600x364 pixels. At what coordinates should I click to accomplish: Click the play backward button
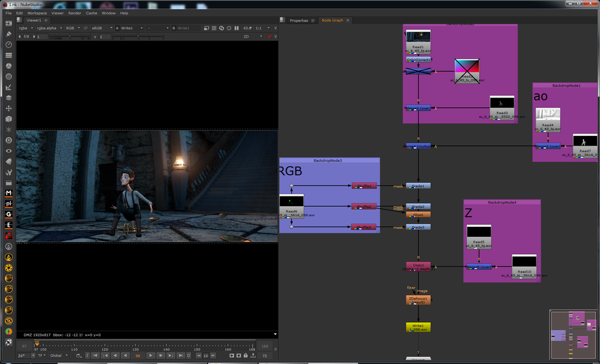click(x=125, y=356)
